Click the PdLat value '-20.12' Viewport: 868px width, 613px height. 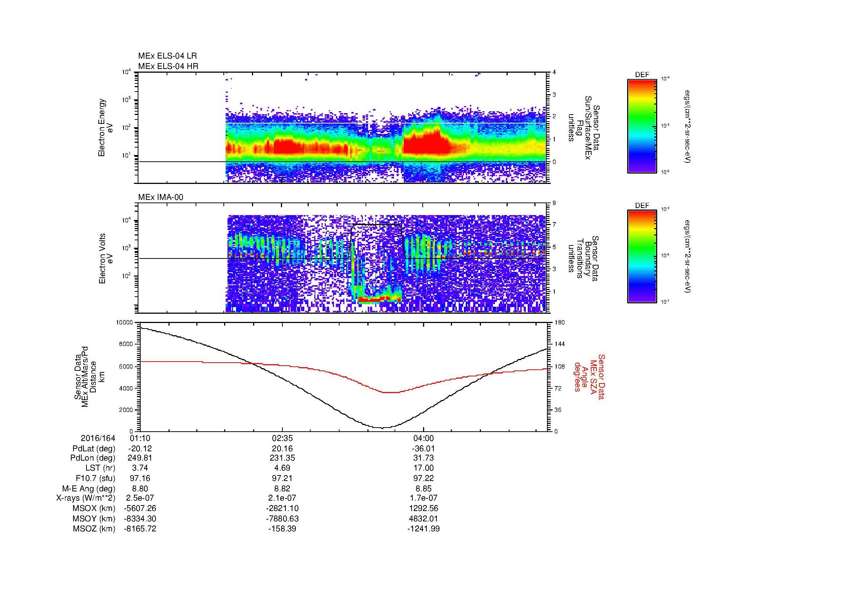click(140, 449)
